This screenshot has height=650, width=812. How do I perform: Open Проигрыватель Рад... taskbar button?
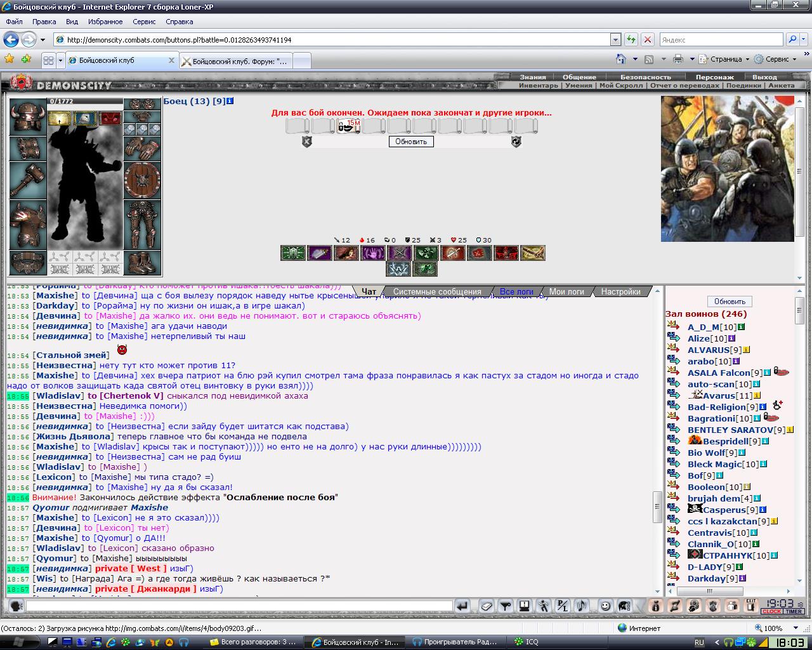click(x=455, y=642)
